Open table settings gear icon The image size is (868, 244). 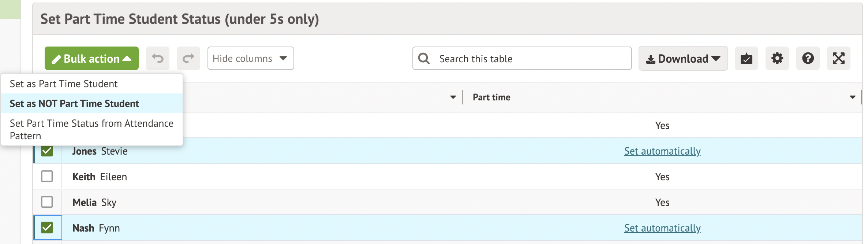[x=777, y=58]
